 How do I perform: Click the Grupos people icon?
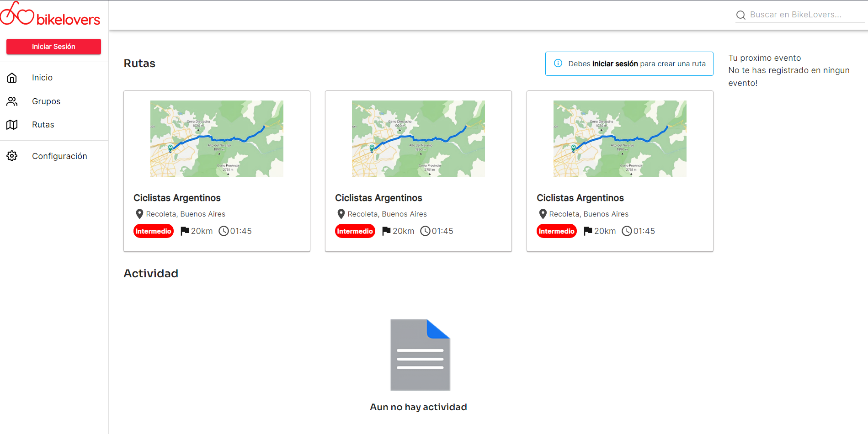tap(12, 101)
